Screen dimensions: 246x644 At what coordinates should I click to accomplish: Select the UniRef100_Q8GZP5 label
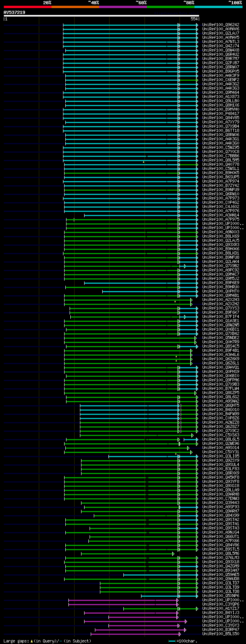click(x=221, y=393)
